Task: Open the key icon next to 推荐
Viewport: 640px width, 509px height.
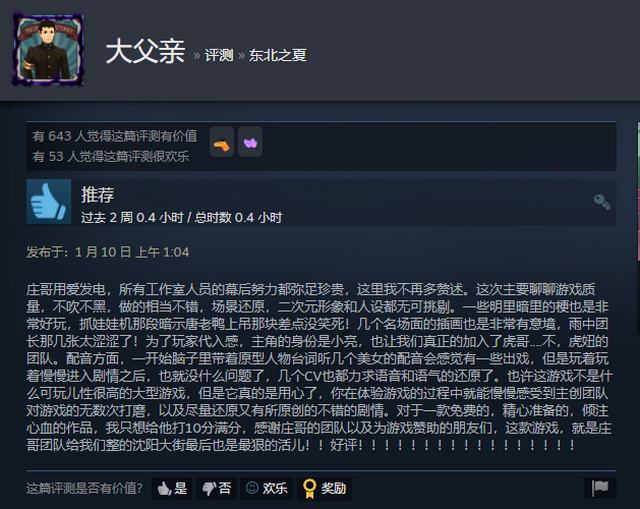Action: 602,202
